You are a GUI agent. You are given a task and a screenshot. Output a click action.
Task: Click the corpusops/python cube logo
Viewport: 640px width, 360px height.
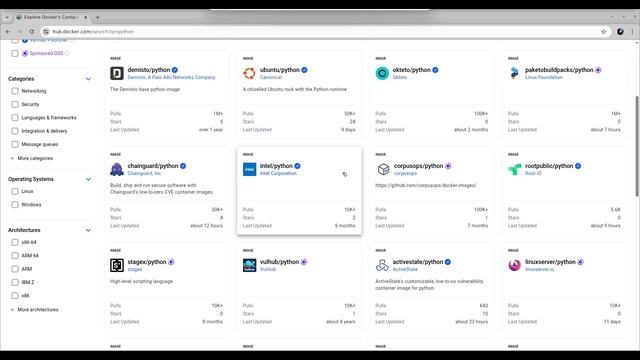click(x=383, y=169)
